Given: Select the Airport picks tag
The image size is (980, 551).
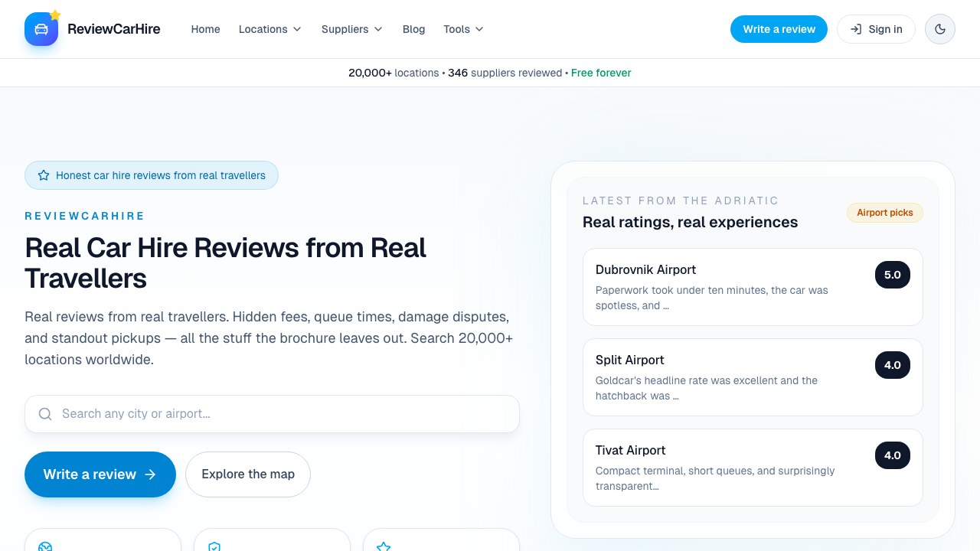Looking at the screenshot, I should [884, 213].
